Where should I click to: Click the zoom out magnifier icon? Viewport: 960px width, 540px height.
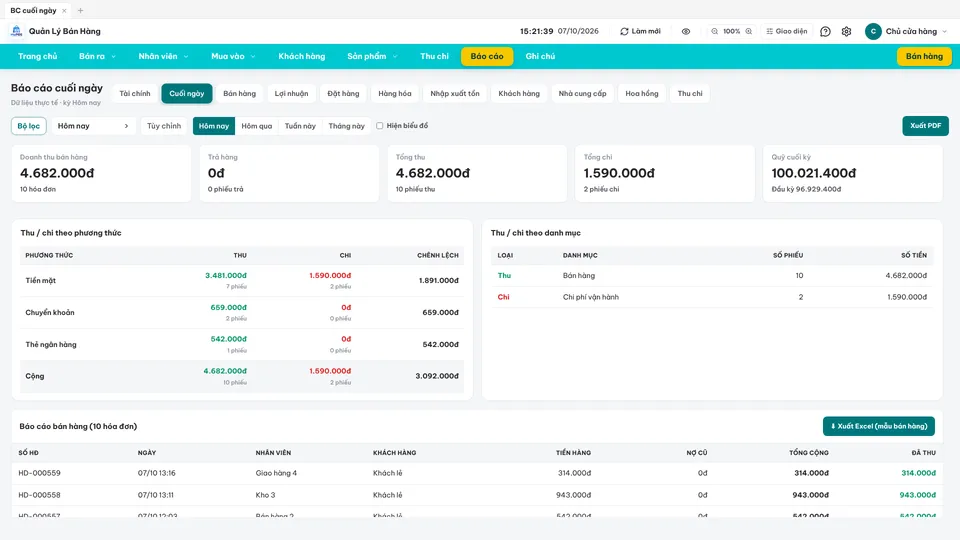(714, 31)
